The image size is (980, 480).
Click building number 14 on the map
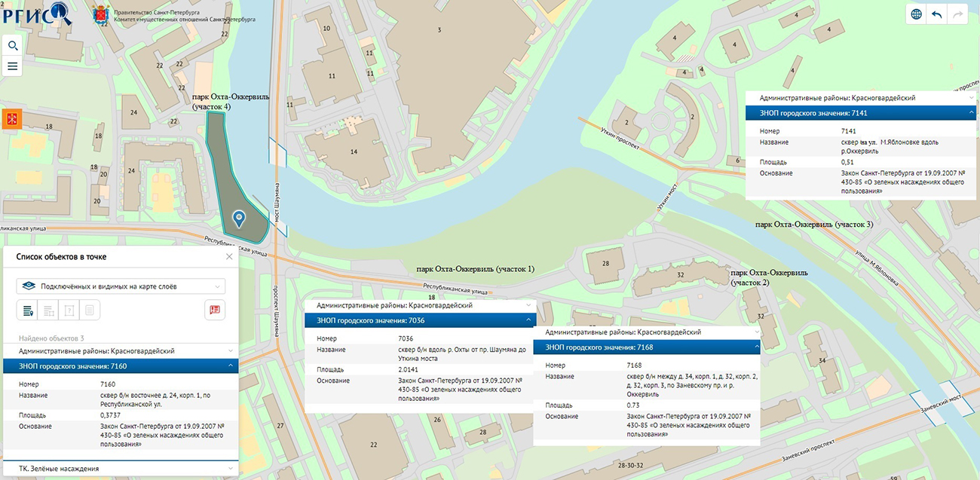[x=354, y=151]
